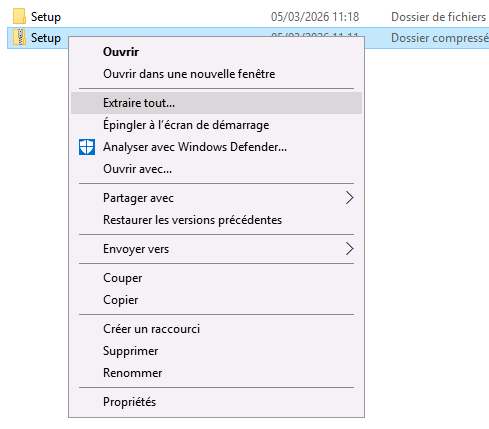Image resolution: width=489 pixels, height=429 pixels.
Task: Select Extraire tout... menu entry
Action: (x=216, y=103)
